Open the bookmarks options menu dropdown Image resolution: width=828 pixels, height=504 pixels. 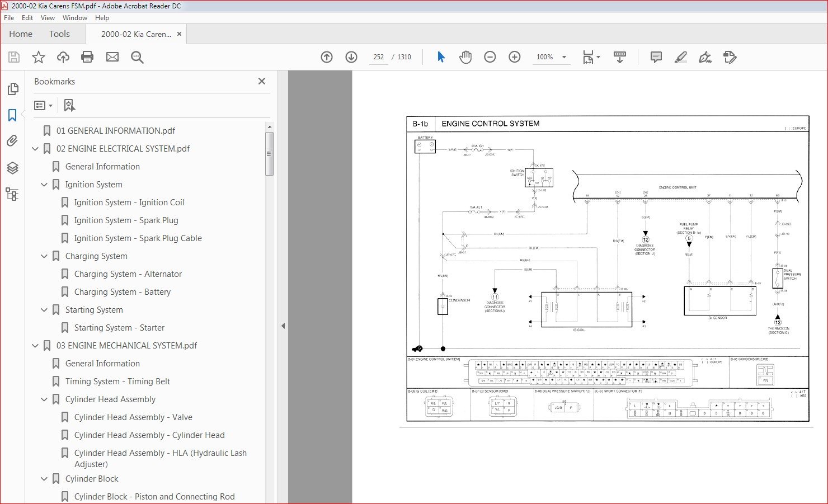pos(44,105)
